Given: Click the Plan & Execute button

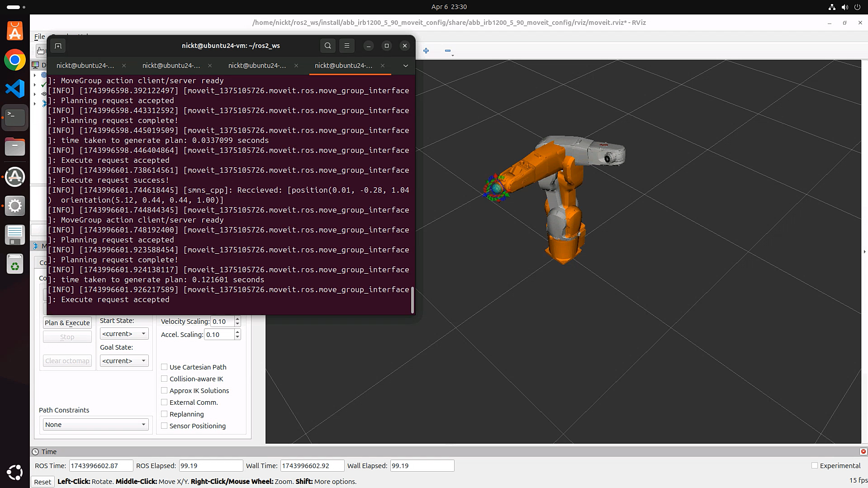Looking at the screenshot, I should 67,323.
